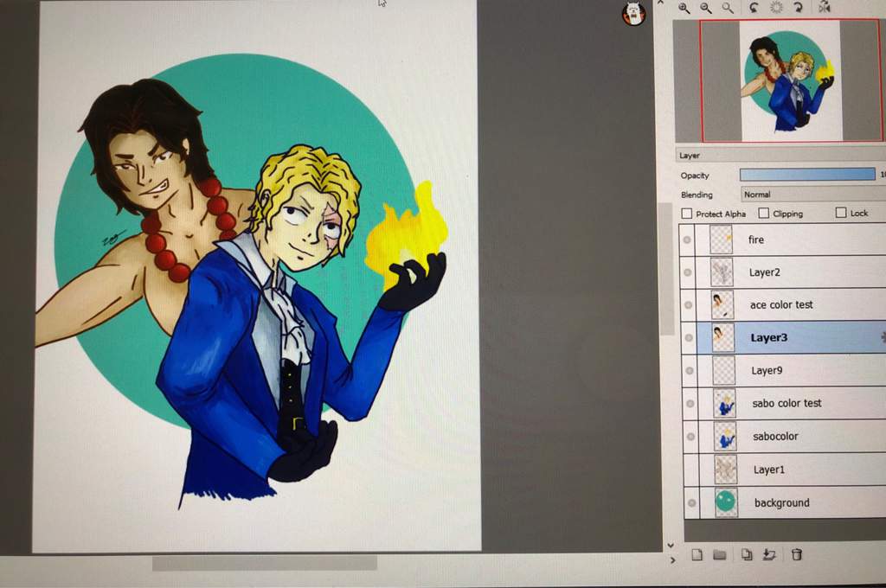Image resolution: width=886 pixels, height=588 pixels.
Task: Flip the canvas view horizontally
Action: [825, 7]
